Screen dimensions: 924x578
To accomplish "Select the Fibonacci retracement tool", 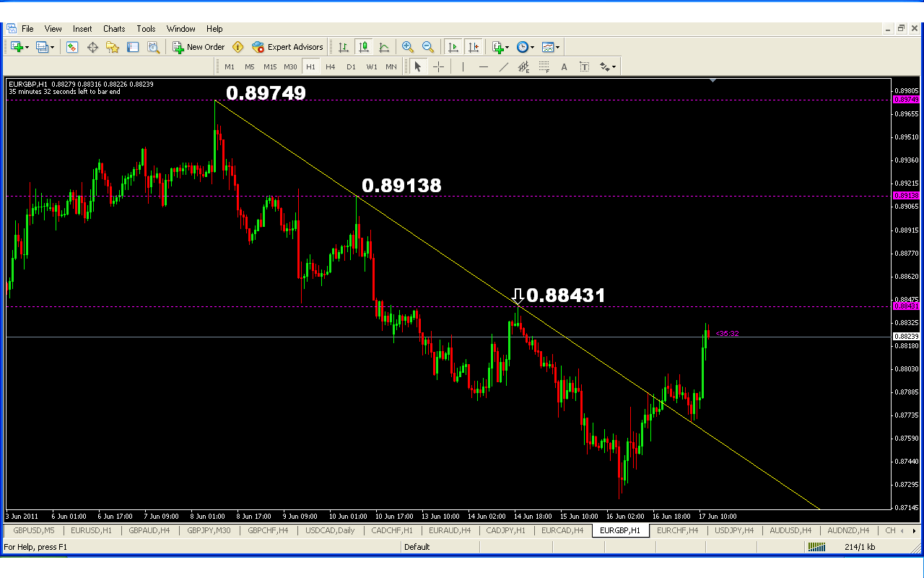I will (x=544, y=67).
